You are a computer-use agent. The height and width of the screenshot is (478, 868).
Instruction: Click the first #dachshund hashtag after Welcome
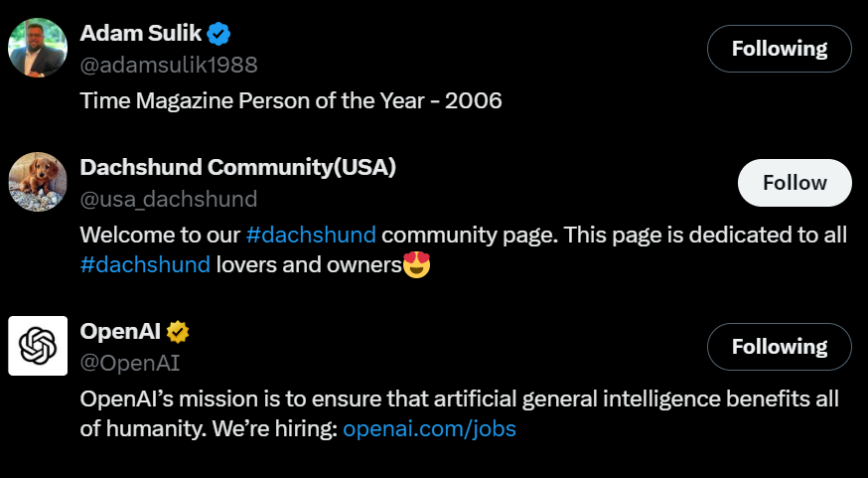[x=311, y=235]
